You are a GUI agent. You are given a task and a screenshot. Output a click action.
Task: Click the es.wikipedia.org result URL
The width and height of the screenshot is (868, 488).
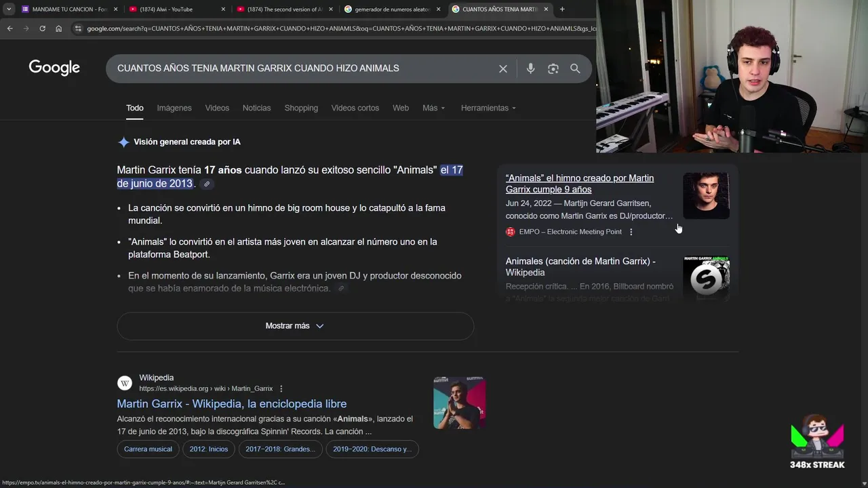[205, 388]
